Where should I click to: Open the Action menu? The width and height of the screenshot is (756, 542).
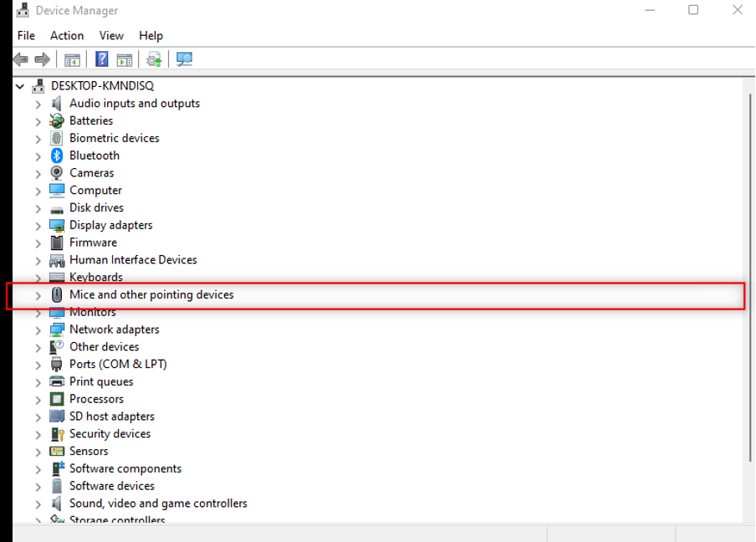67,36
